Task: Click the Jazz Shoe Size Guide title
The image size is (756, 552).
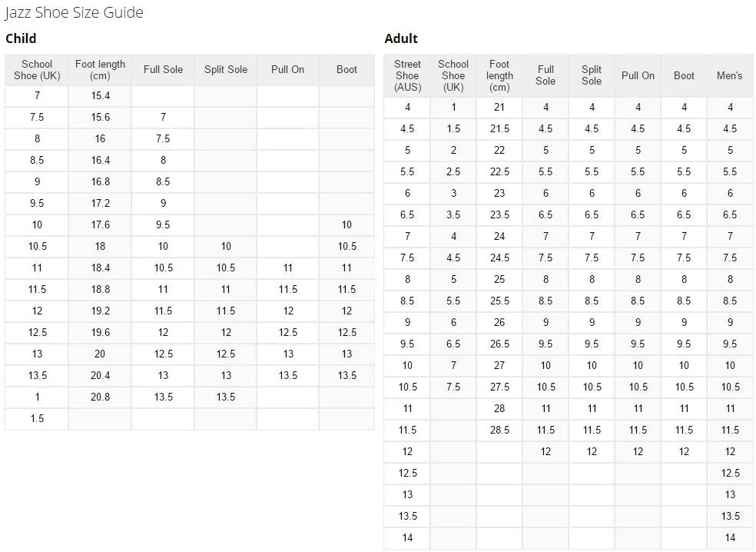Action: [74, 12]
